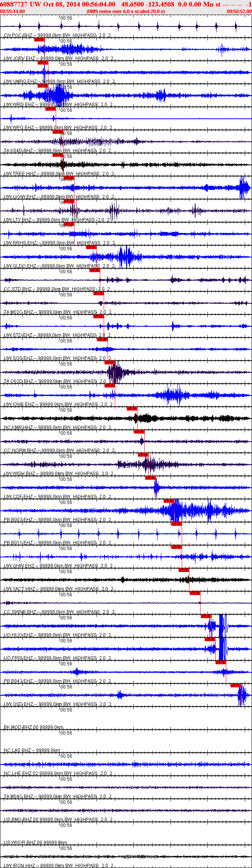
Task: Click the UW IRON HHZ label at bottom
Action: [19, 866]
